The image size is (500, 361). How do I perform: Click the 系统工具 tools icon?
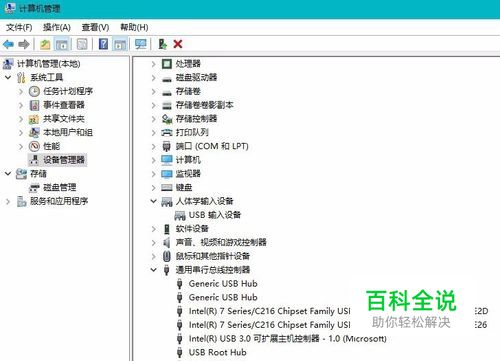(x=21, y=77)
